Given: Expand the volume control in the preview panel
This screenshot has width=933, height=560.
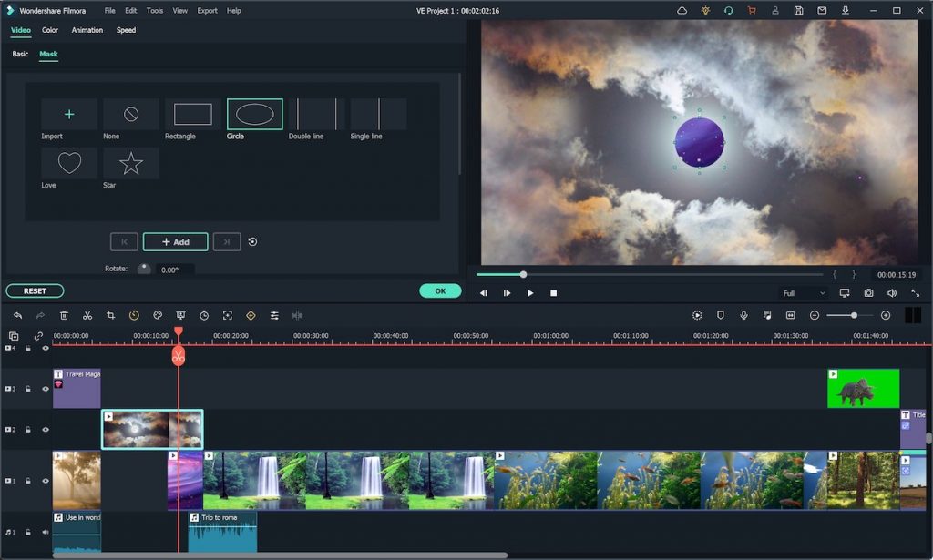Looking at the screenshot, I should [x=892, y=293].
